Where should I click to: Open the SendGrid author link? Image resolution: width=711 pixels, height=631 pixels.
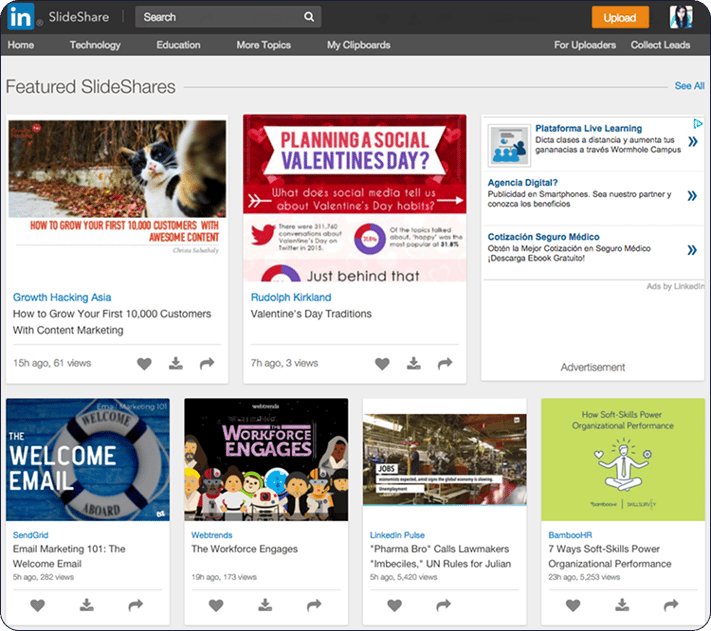coord(30,535)
